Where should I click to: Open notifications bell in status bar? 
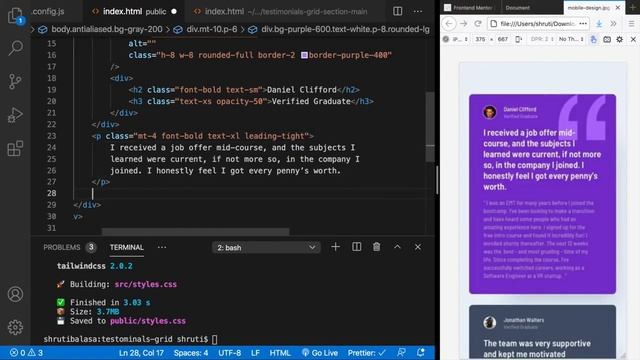coord(421,353)
